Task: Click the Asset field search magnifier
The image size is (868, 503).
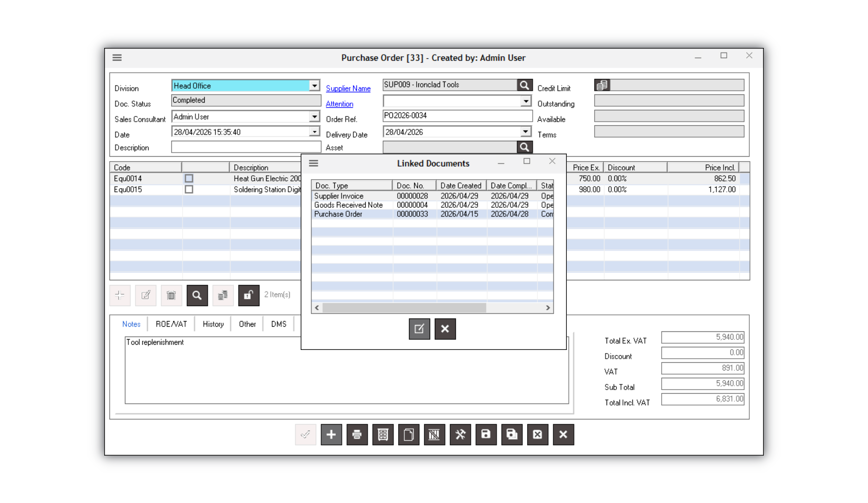Action: (x=525, y=147)
